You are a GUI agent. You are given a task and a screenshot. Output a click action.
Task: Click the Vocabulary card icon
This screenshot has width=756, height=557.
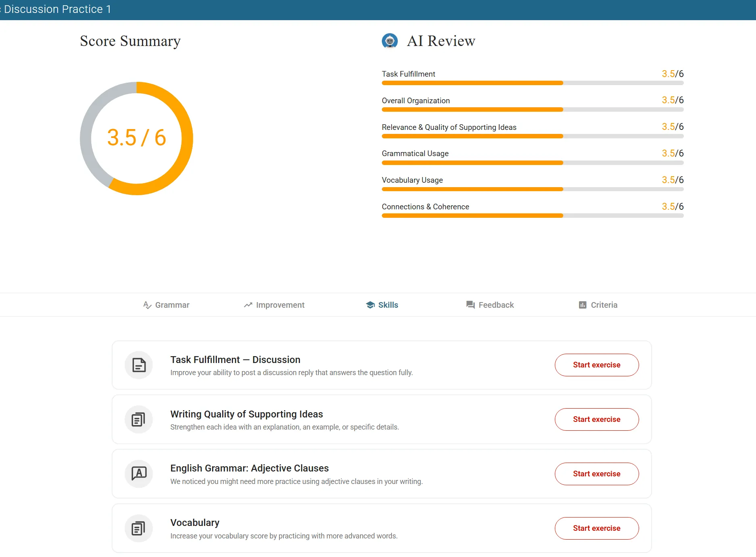coord(139,528)
